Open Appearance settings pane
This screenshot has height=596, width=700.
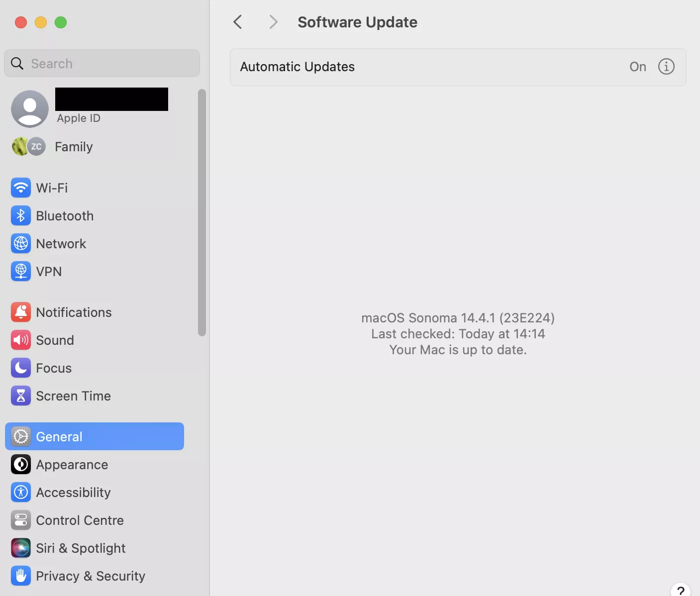click(x=72, y=465)
